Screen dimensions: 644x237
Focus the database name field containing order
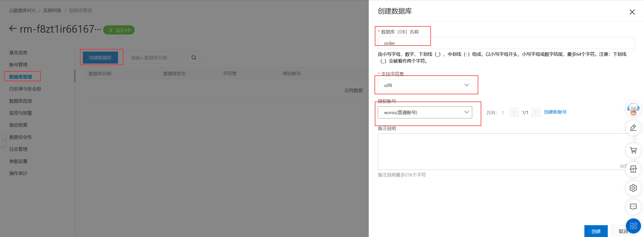point(506,43)
